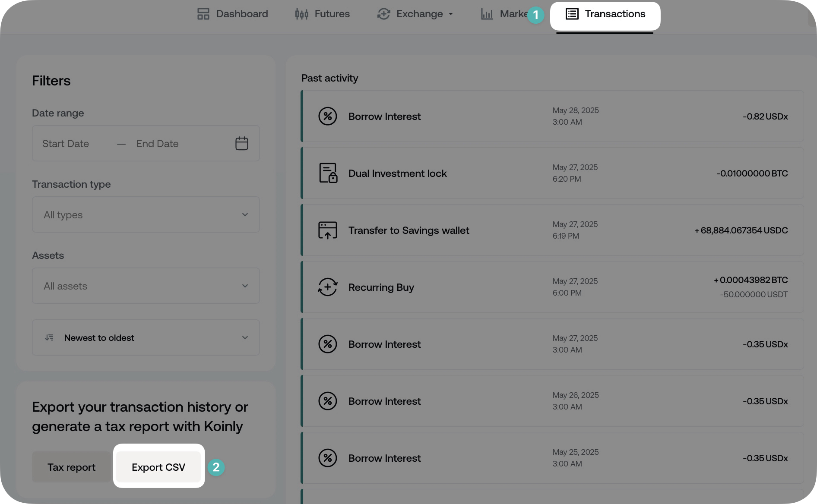817x504 pixels.
Task: Open the Futures tab
Action: point(322,14)
